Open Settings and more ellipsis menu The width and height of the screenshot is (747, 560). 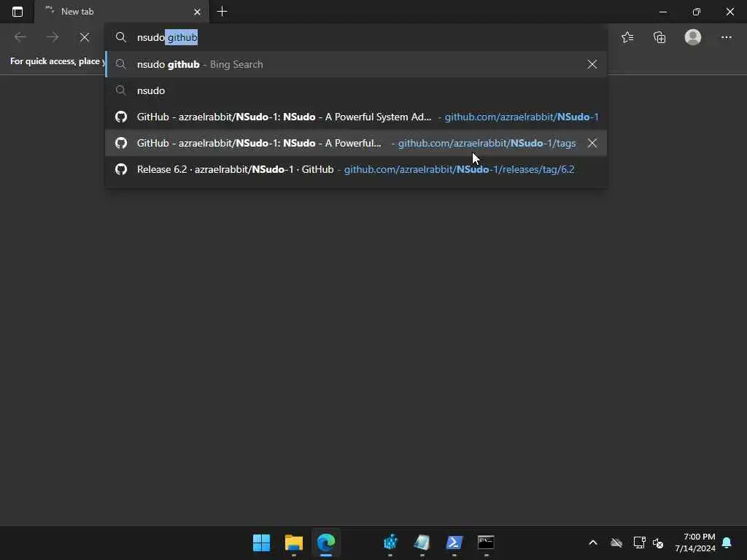726,37
